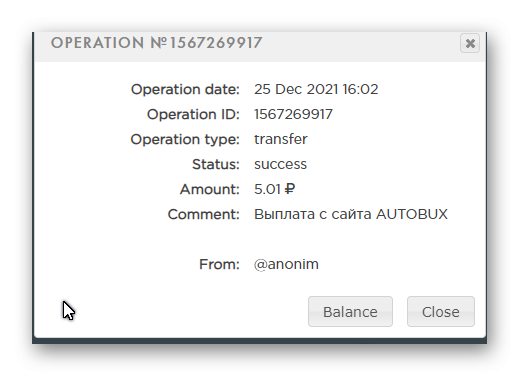
Task: Click the 'Operation date:' label
Action: click(x=185, y=89)
